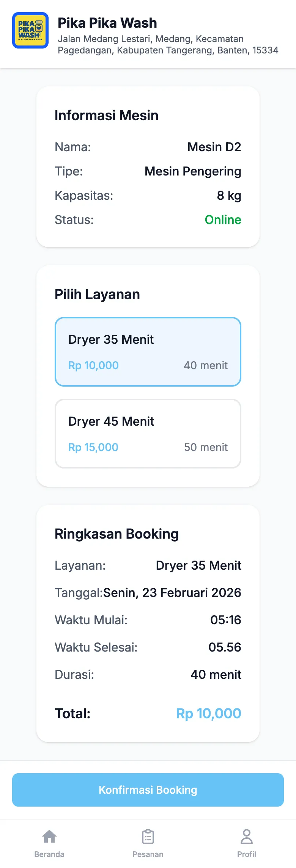Click the Waktu Mulai 05:16 value

pos(226,620)
